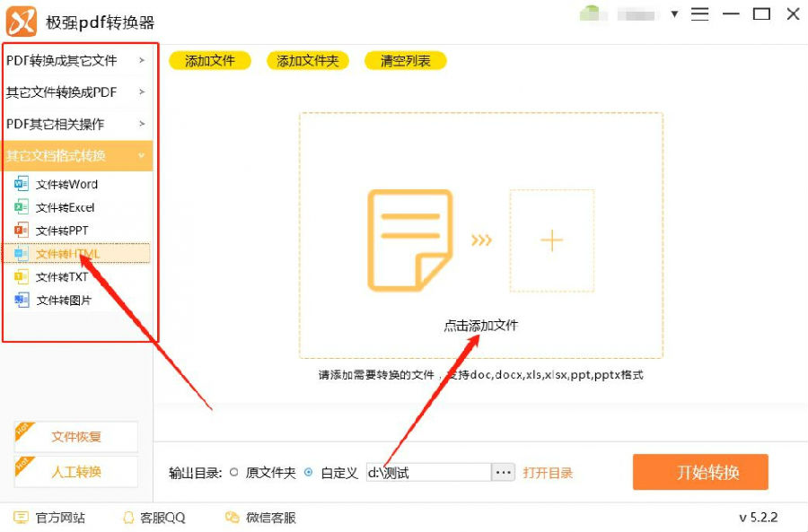
Task: Expand PDF其它相关操作 section
Action: pos(77,124)
